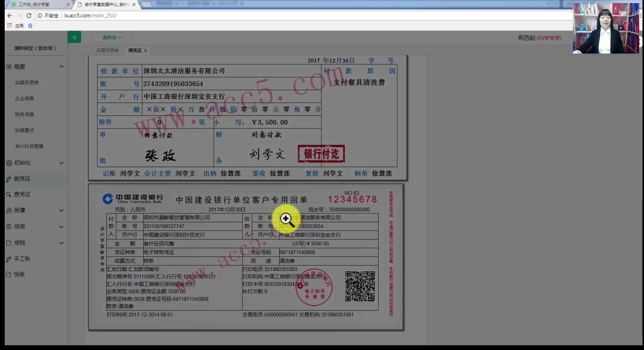The width and height of the screenshot is (644, 350).
Task: Click the China Construction Bank logo
Action: pyautogui.click(x=133, y=199)
